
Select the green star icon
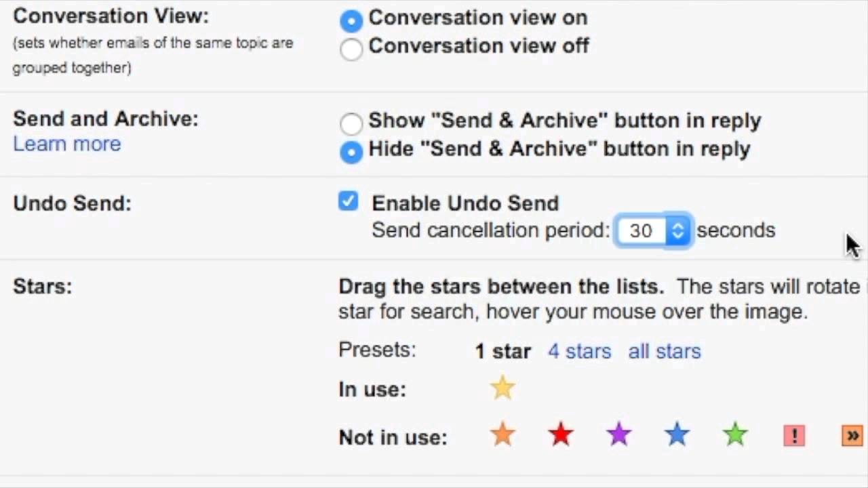coord(735,435)
